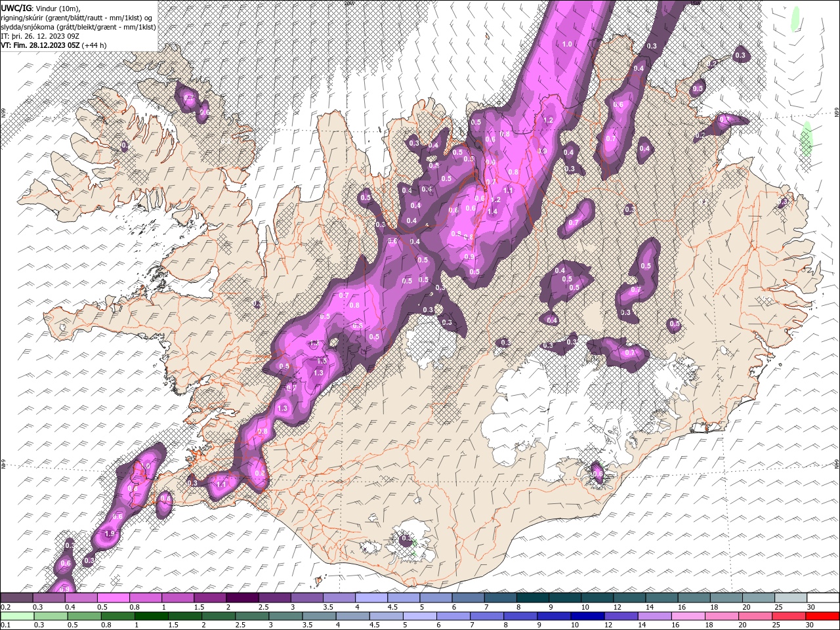Select the snow scale bright pink swatch at 0.5
The width and height of the screenshot is (840, 630).
113,598
